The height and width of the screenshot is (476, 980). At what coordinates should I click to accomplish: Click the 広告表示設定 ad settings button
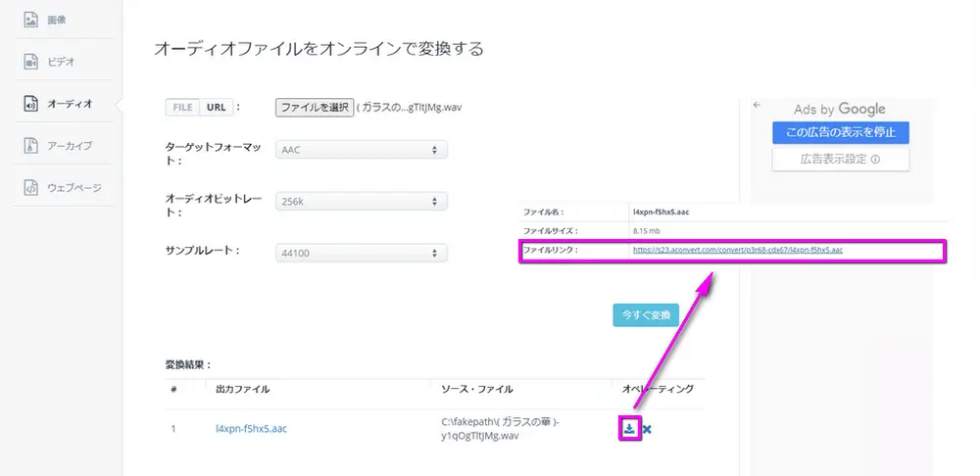(x=840, y=159)
